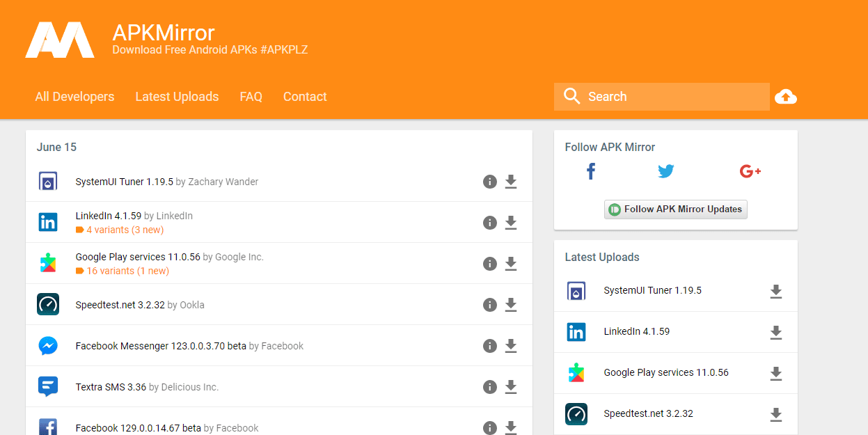Open the Twitter follow icon
The image size is (868, 435).
pyautogui.click(x=666, y=171)
